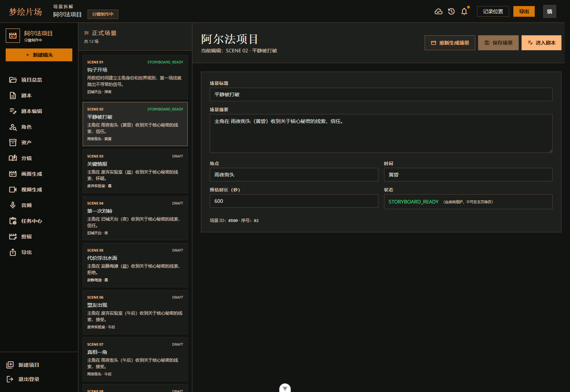The width and height of the screenshot is (570, 392).
Task: Click into the 场景摘要 text area
Action: click(381, 133)
